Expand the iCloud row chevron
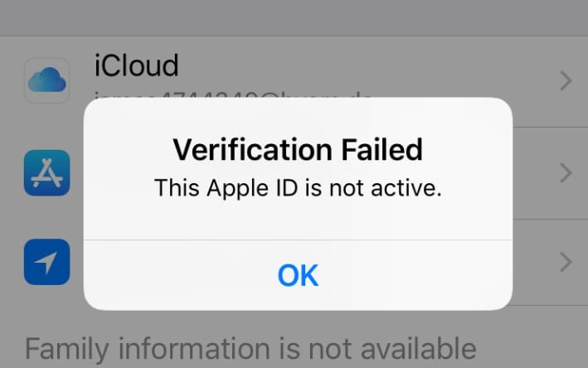The image size is (588, 368). [x=566, y=81]
